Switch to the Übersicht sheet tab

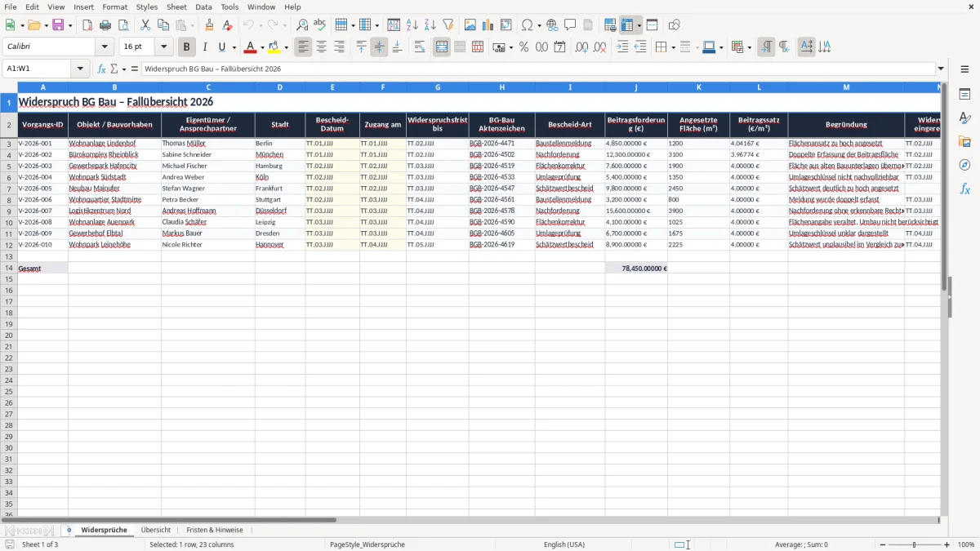[156, 530]
